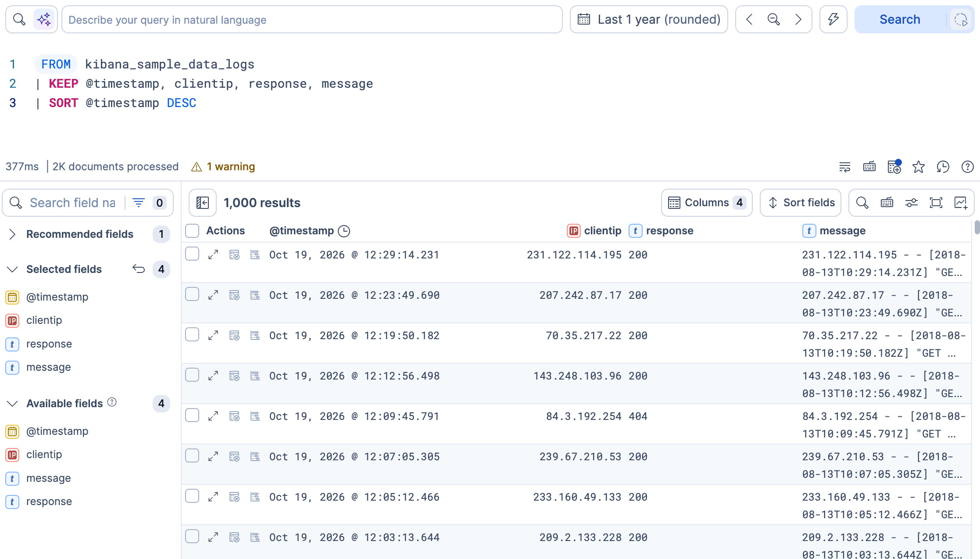Screen dimensions: 980x559
Task: Click the Actions column header
Action: [225, 231]
